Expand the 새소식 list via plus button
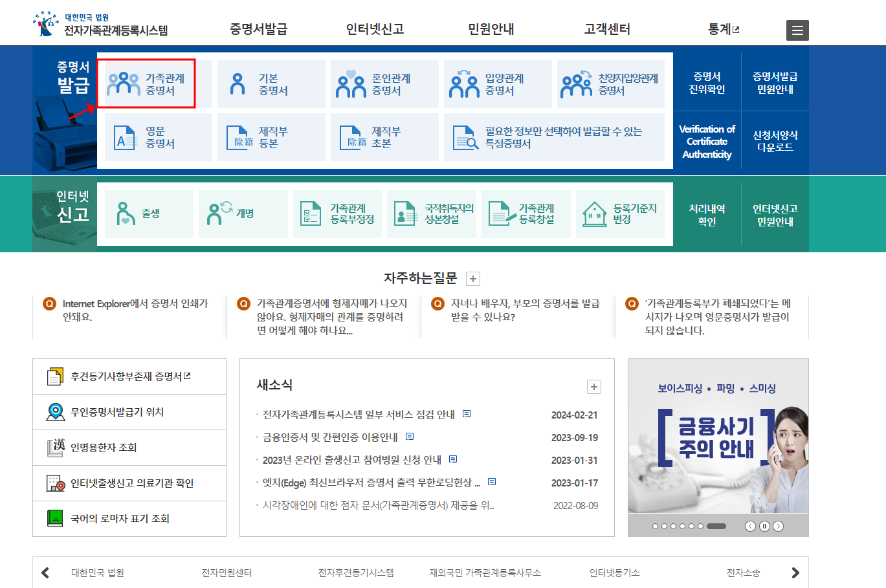Screen dimensions: 886x588 click(x=593, y=386)
